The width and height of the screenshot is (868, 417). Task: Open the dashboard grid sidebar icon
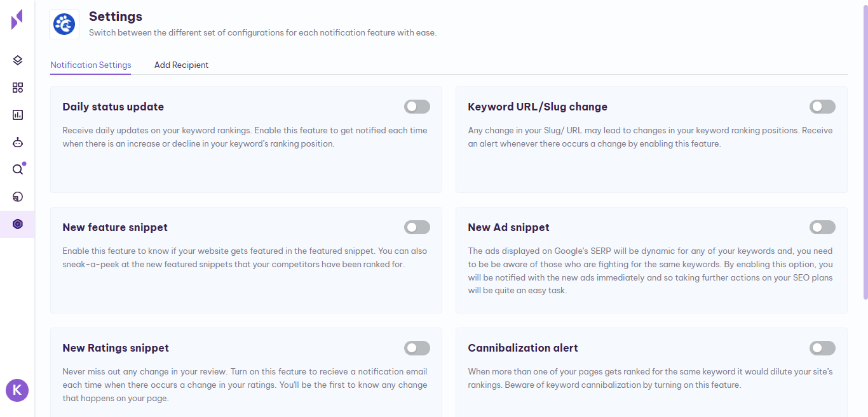pyautogui.click(x=18, y=88)
